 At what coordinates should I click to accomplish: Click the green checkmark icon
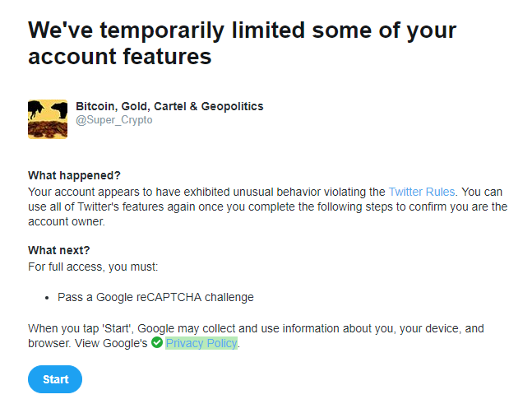157,342
